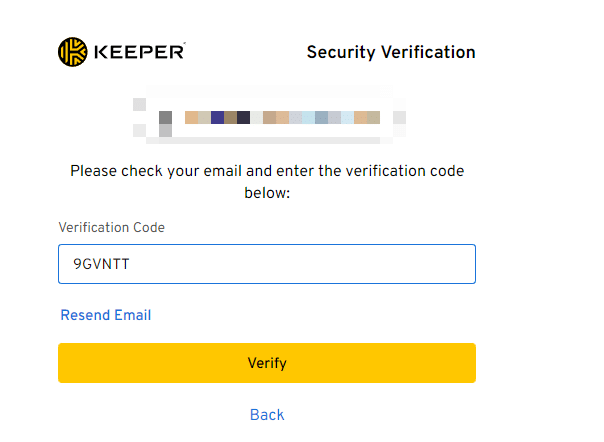Click the Keeper round logo icon
604x442 pixels.
[x=73, y=51]
